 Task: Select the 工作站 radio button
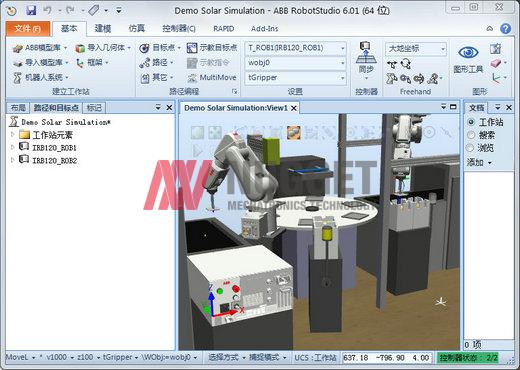[471, 122]
